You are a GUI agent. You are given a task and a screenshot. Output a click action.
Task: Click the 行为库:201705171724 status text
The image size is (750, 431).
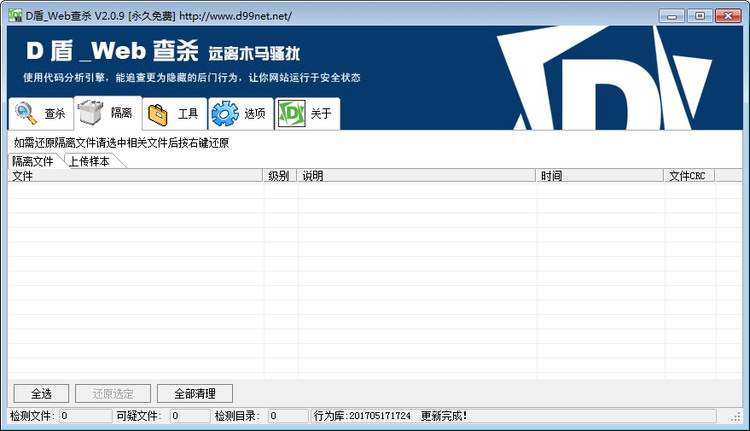(x=362, y=416)
